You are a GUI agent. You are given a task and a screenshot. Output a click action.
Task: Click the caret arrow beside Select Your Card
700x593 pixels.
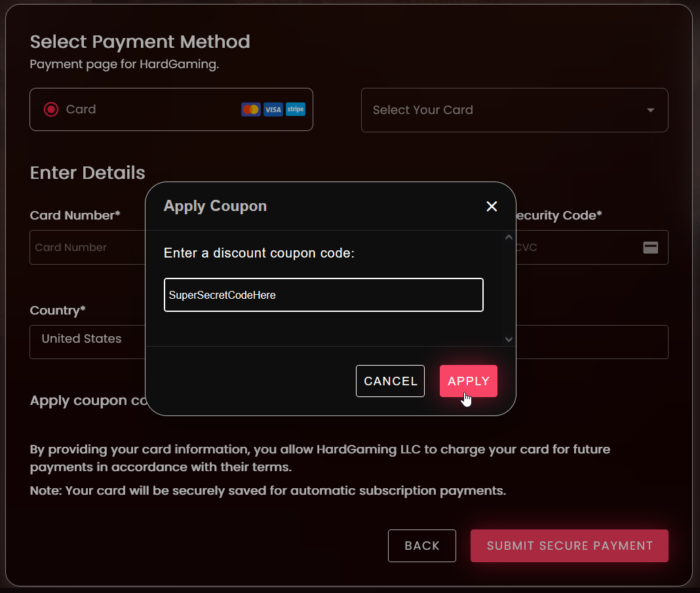coord(650,110)
